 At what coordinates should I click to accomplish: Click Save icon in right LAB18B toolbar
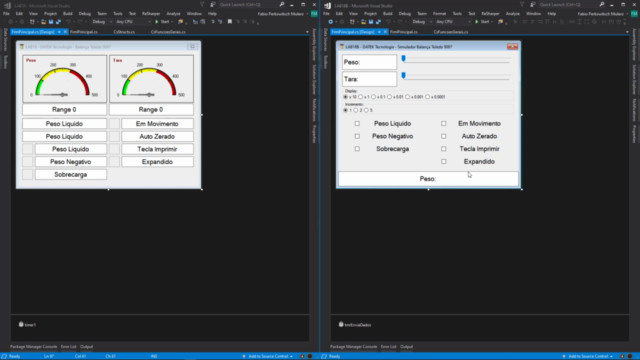click(371, 22)
